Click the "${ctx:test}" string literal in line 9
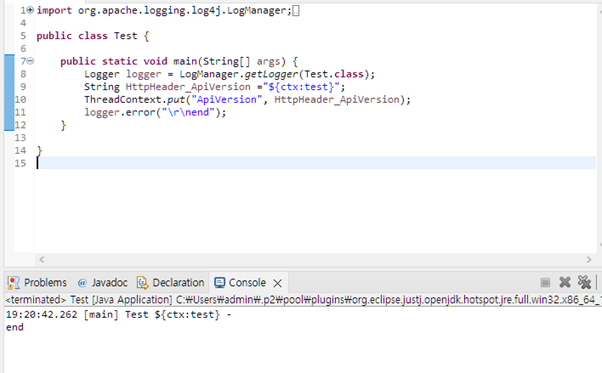The width and height of the screenshot is (602, 373). point(301,87)
